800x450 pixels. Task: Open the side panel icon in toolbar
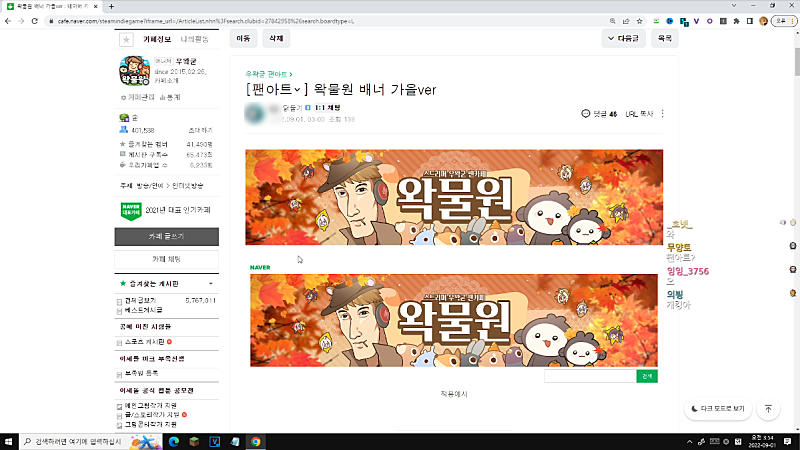[x=749, y=21]
